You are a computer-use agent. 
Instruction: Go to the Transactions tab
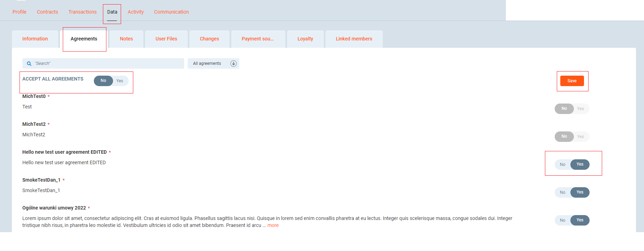click(x=82, y=12)
